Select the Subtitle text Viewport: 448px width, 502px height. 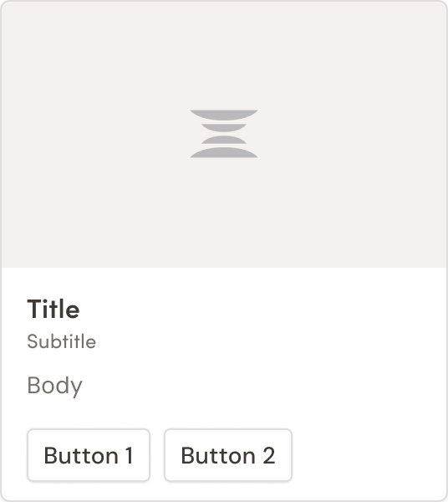[x=61, y=341]
